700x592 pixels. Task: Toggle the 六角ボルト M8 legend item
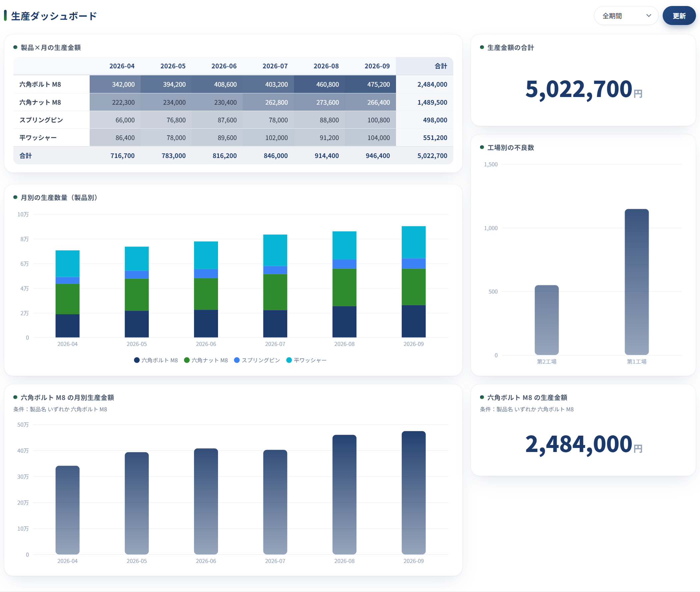(x=156, y=360)
